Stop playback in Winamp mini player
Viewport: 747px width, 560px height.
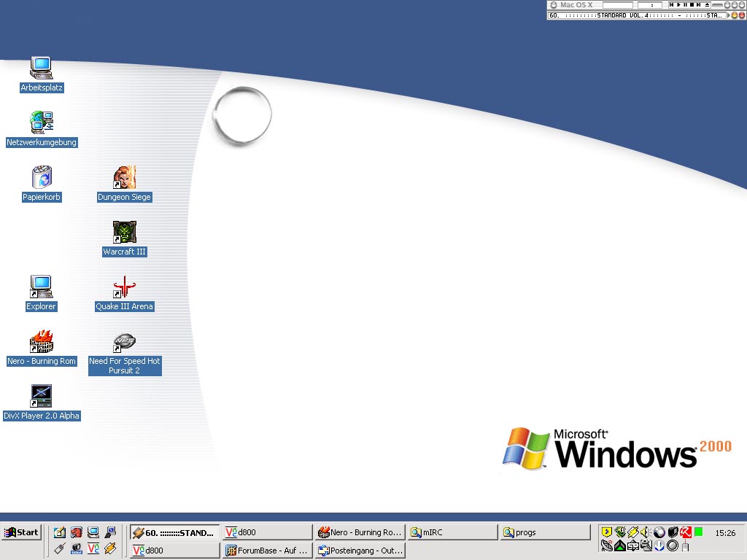tap(692, 5)
